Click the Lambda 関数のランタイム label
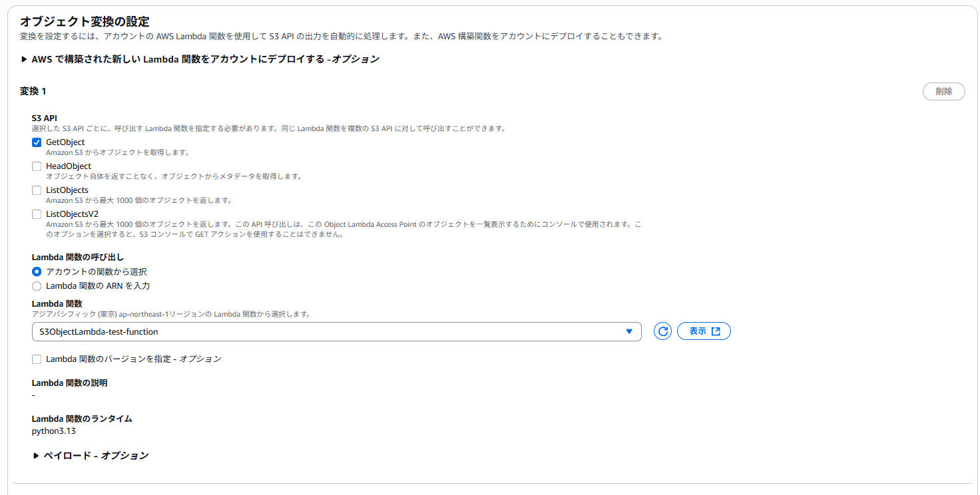Image resolution: width=980 pixels, height=495 pixels. pos(82,419)
